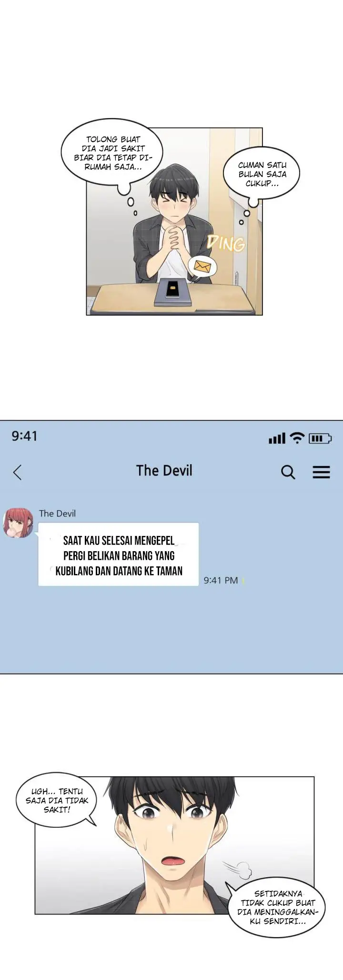
Task: Click the 'Setidaknya tidak cukup' speech bubble
Action: [278, 907]
